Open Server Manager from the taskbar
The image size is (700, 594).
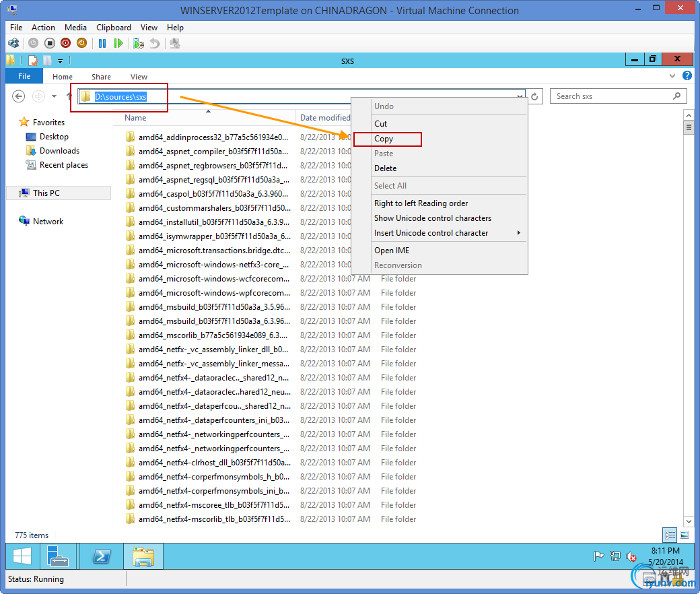pos(58,556)
